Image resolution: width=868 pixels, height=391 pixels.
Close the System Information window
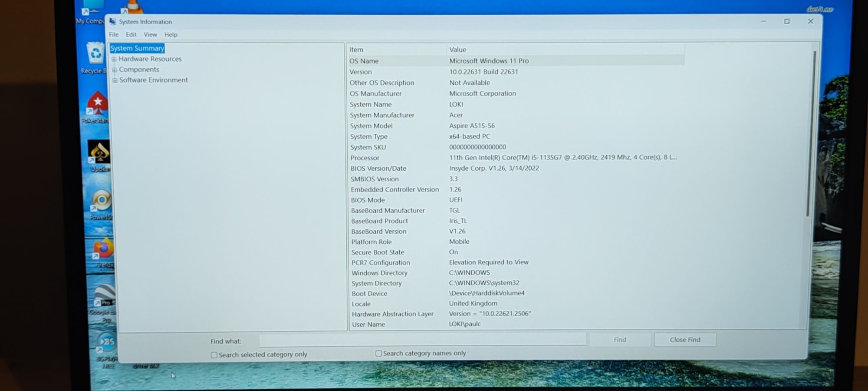tap(810, 21)
